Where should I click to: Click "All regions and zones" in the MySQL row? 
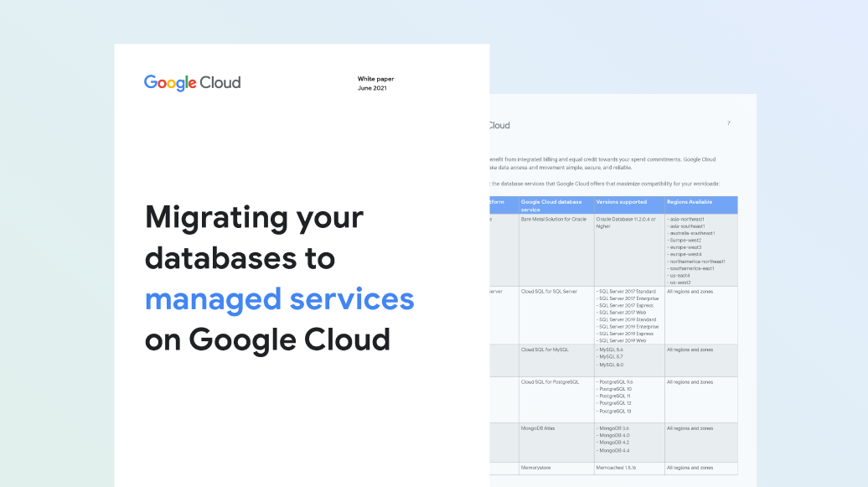tap(690, 350)
